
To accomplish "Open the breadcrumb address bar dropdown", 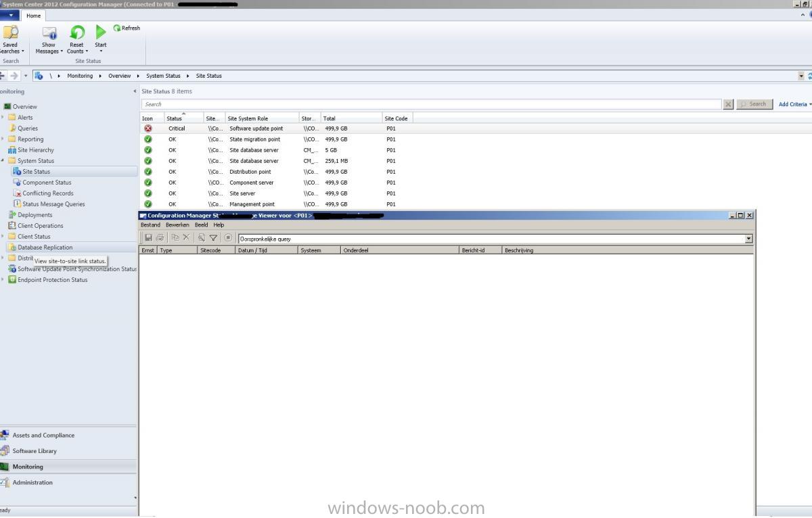I will [x=802, y=76].
